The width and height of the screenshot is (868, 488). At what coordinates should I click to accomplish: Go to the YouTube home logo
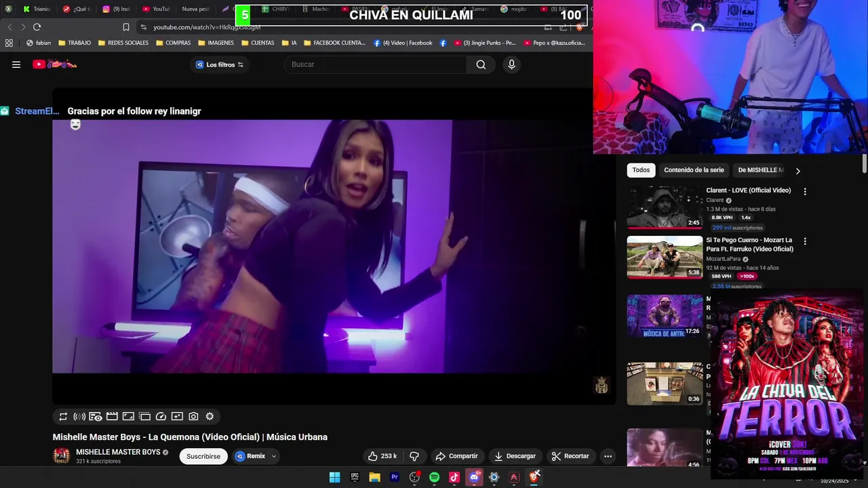tap(55, 64)
